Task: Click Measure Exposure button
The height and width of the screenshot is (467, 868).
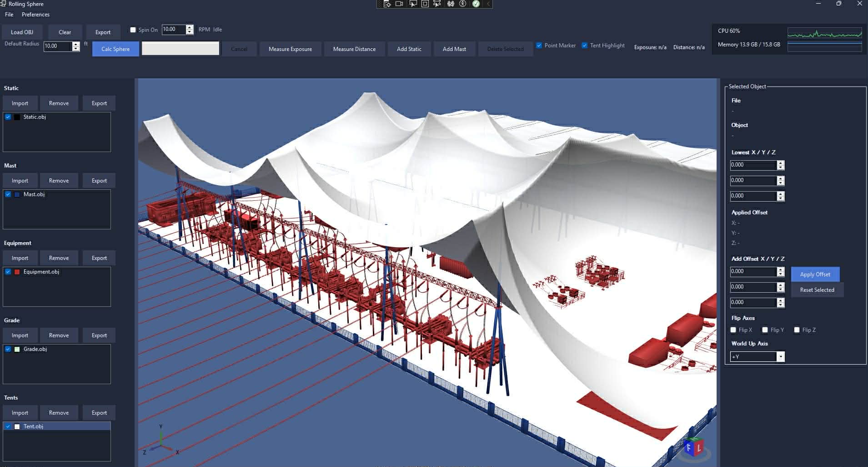Action: [x=290, y=49]
